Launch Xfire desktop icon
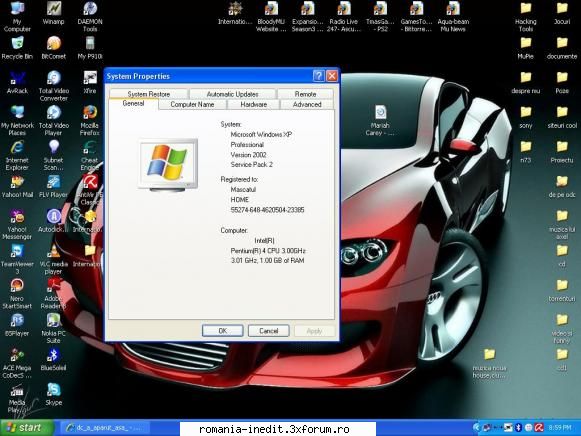 pyautogui.click(x=90, y=82)
